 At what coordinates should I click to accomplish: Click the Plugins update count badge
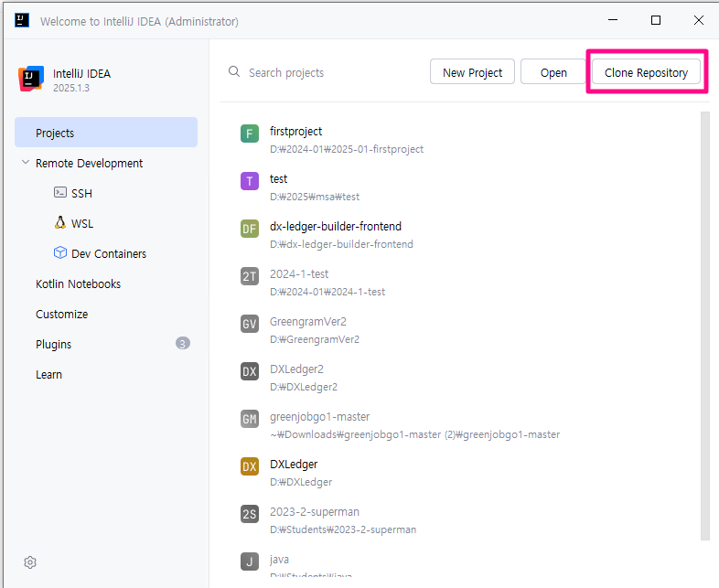183,343
